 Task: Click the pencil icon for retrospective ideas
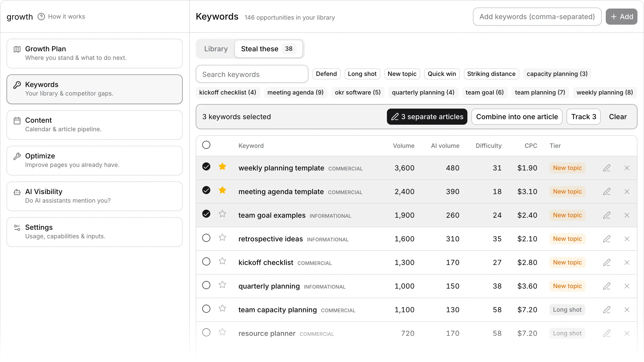point(607,239)
